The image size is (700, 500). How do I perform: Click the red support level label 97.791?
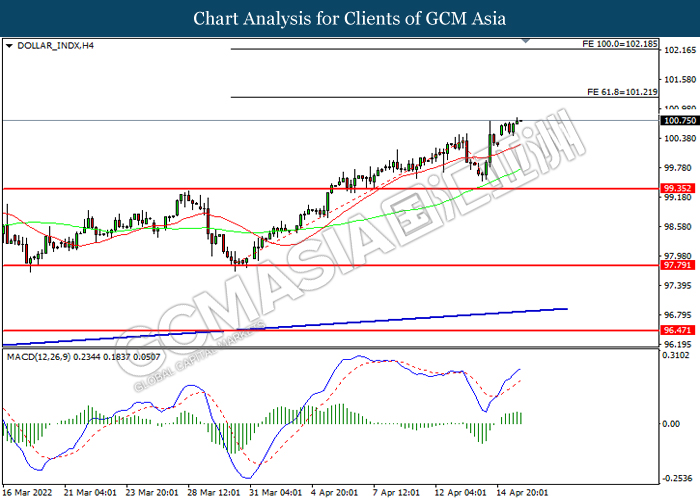(678, 265)
